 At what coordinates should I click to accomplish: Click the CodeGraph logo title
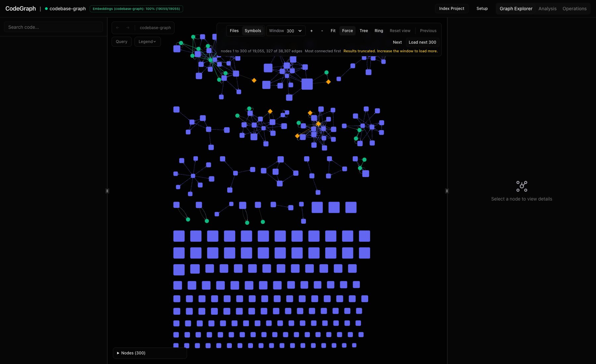pyautogui.click(x=21, y=9)
